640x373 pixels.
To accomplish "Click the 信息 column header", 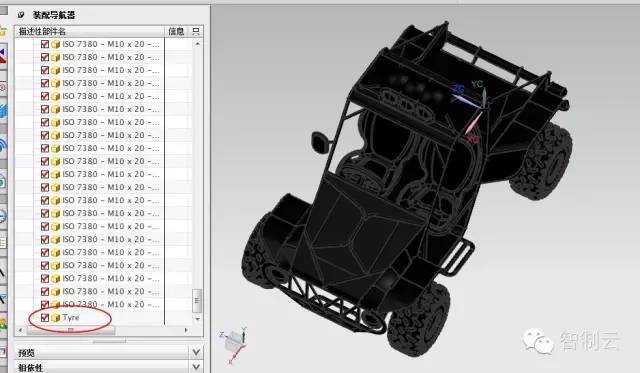I will [x=176, y=31].
